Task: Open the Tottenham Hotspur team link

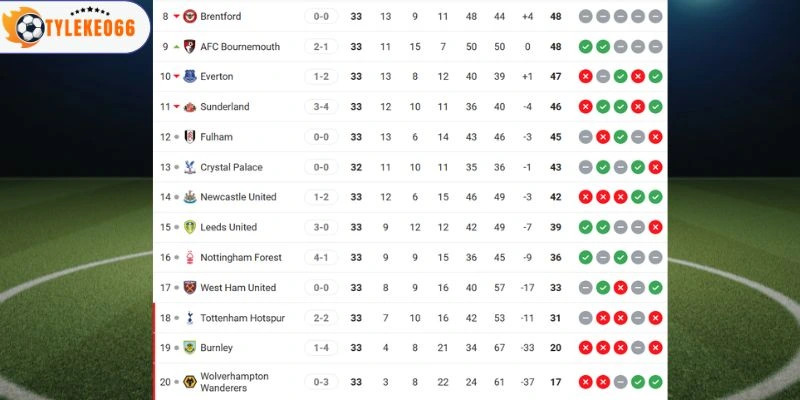Action: [242, 318]
